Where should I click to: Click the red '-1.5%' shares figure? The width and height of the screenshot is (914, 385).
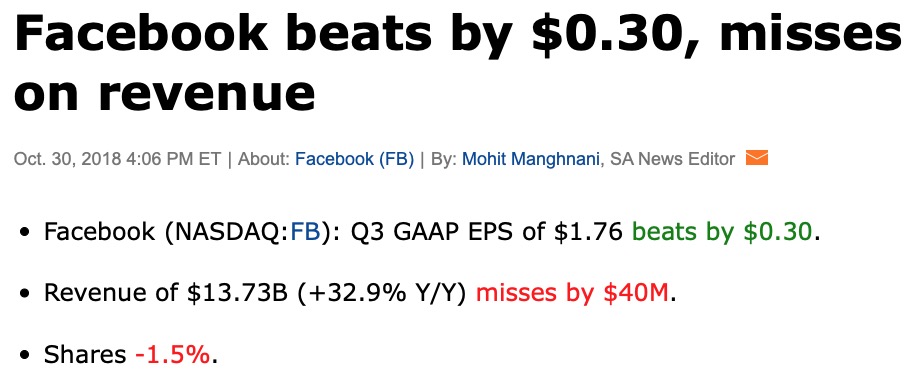pos(172,354)
